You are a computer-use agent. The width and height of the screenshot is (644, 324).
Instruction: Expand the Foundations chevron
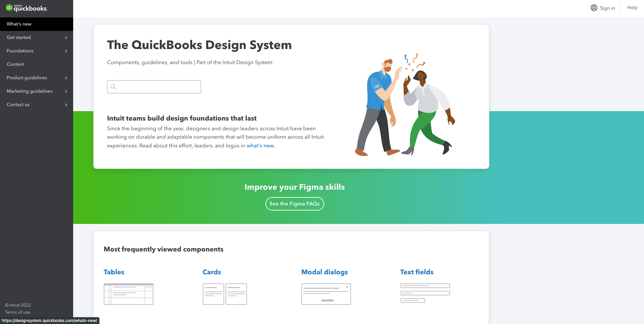(x=66, y=51)
